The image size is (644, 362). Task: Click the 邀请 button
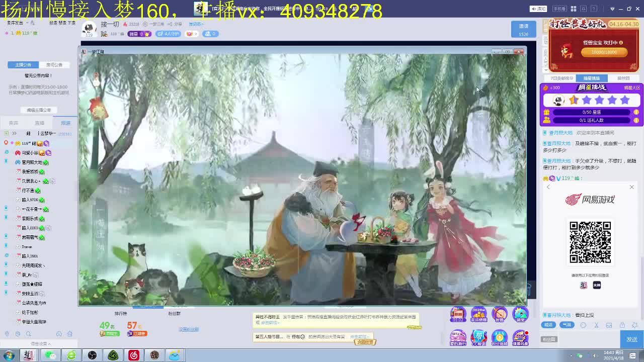524,30
